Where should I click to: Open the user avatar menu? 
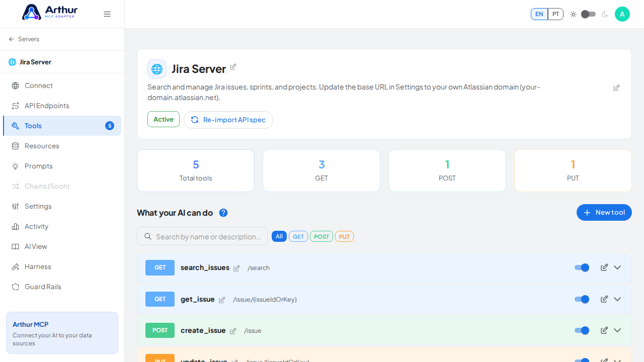click(x=622, y=14)
